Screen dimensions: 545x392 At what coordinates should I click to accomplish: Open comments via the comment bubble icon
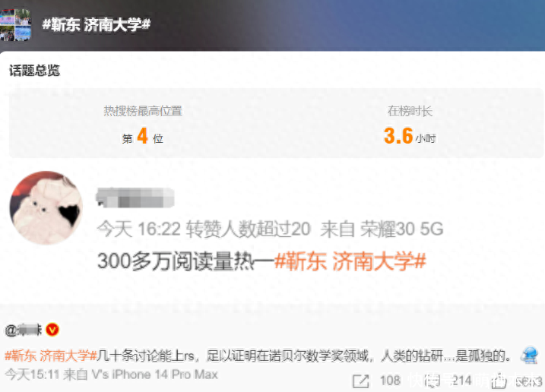(x=432, y=381)
